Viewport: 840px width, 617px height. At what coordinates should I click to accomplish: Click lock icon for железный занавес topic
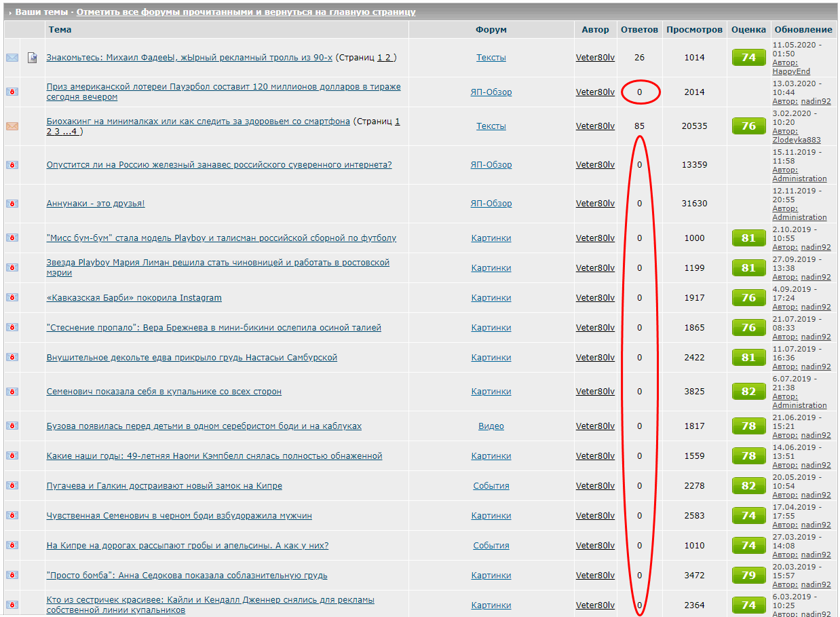point(12,165)
